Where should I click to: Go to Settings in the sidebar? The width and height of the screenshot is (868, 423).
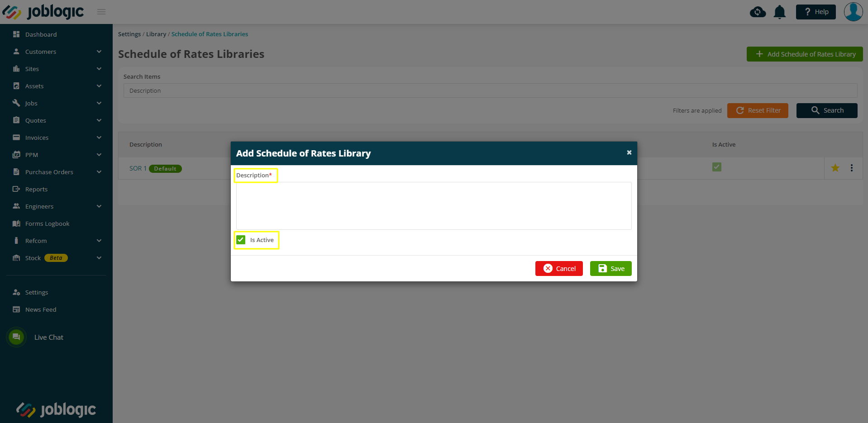pos(36,292)
